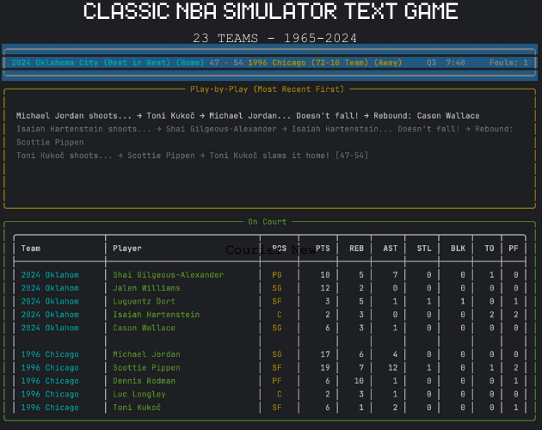The image size is (542, 430).
Task: Select player 'Luc Longley'
Action: pos(139,394)
